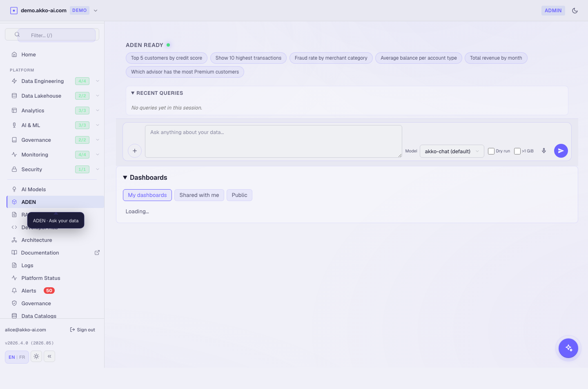The width and height of the screenshot is (588, 389).
Task: Collapse sidebar with double chevron
Action: click(49, 356)
